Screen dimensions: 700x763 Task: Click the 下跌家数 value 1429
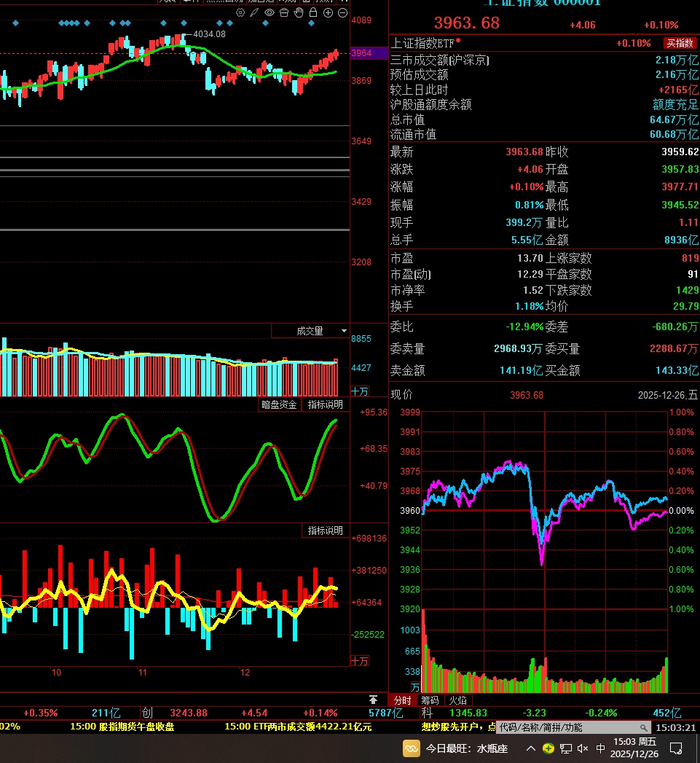point(688,291)
